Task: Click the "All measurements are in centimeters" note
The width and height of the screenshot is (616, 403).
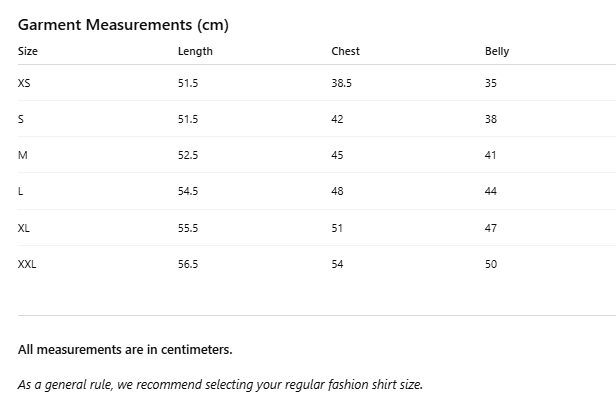Action: coord(125,350)
